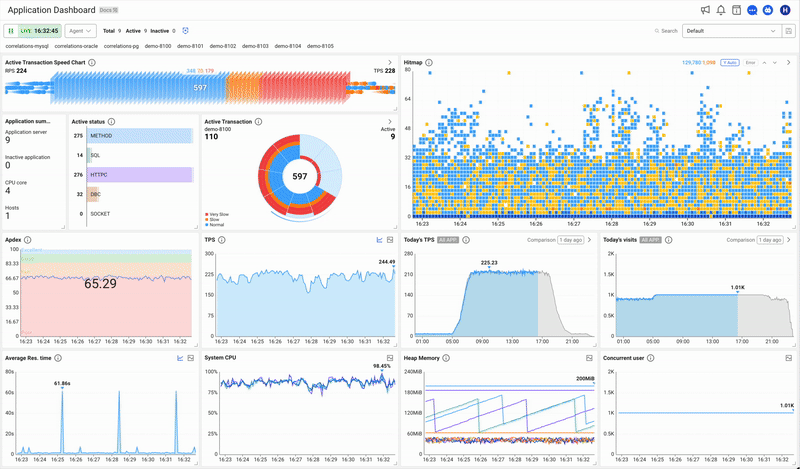Switch Average Res. time to line chart
800x469 pixels.
click(180, 358)
